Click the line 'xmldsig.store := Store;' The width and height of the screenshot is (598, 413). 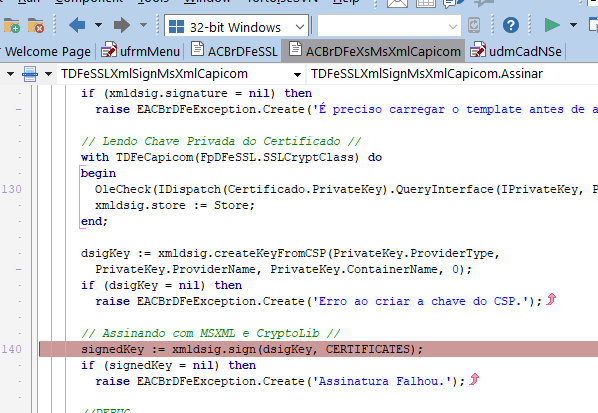(x=175, y=205)
